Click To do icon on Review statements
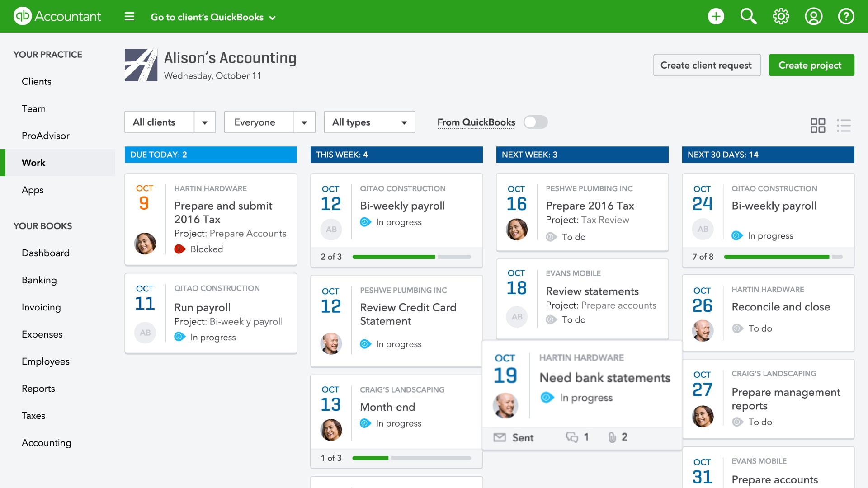The image size is (868, 488). pyautogui.click(x=551, y=319)
